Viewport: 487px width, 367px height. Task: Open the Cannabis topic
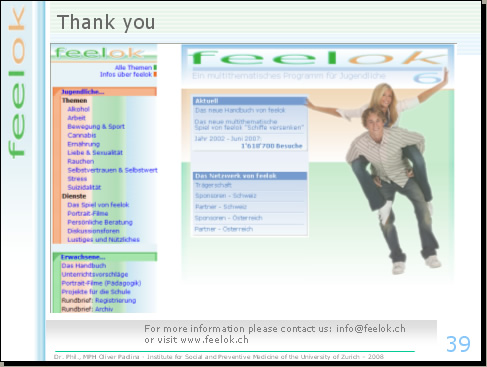coord(82,135)
